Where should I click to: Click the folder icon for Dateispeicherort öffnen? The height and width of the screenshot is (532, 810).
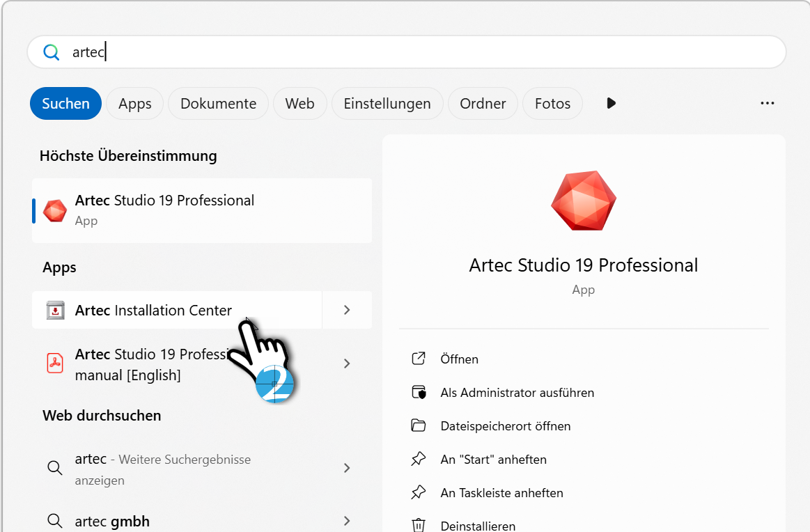pyautogui.click(x=419, y=425)
